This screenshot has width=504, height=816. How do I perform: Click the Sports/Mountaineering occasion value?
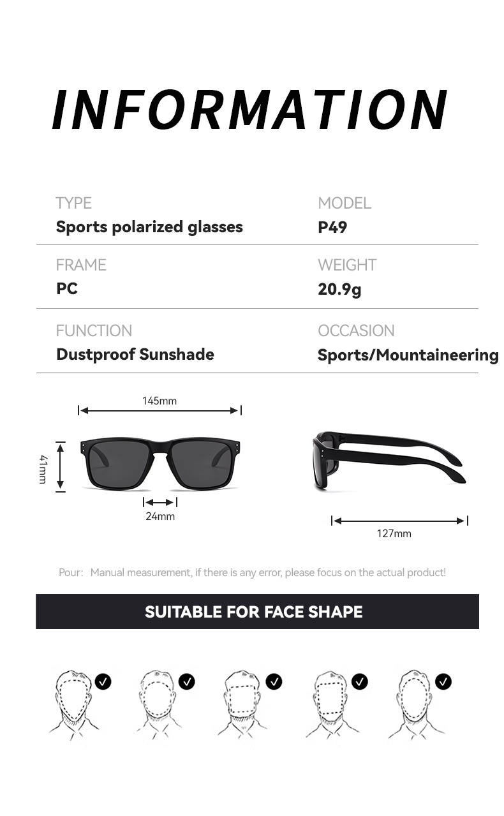408,355
